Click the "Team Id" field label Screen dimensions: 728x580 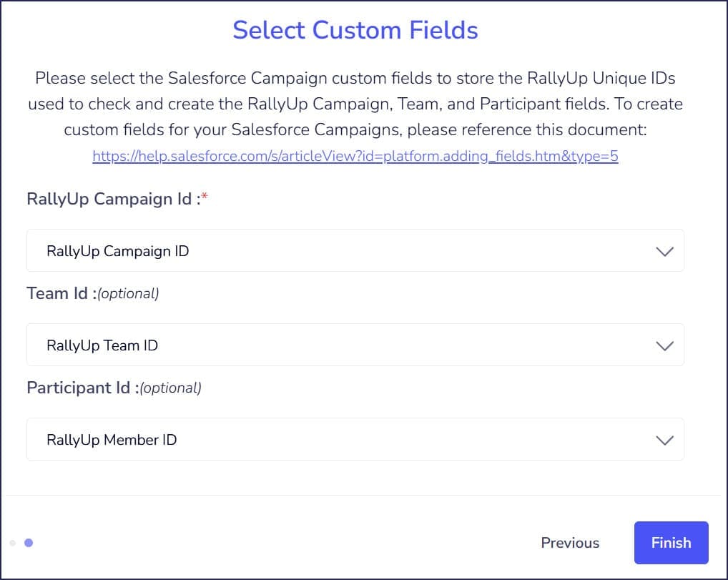click(57, 293)
